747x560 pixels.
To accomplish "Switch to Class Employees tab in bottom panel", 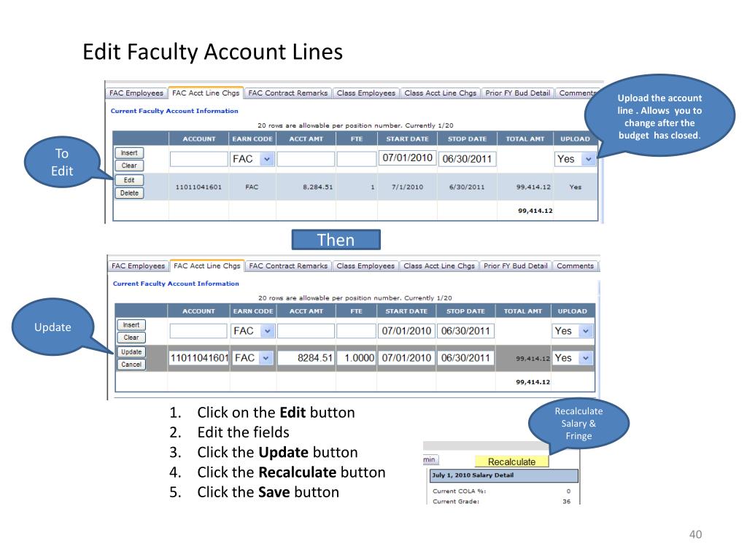I will pyautogui.click(x=365, y=265).
